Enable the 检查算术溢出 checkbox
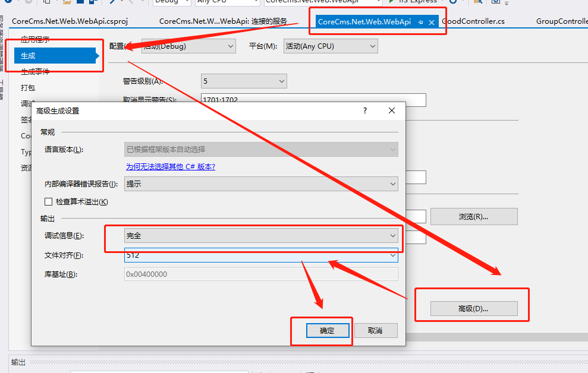588x373 pixels. pyautogui.click(x=49, y=202)
